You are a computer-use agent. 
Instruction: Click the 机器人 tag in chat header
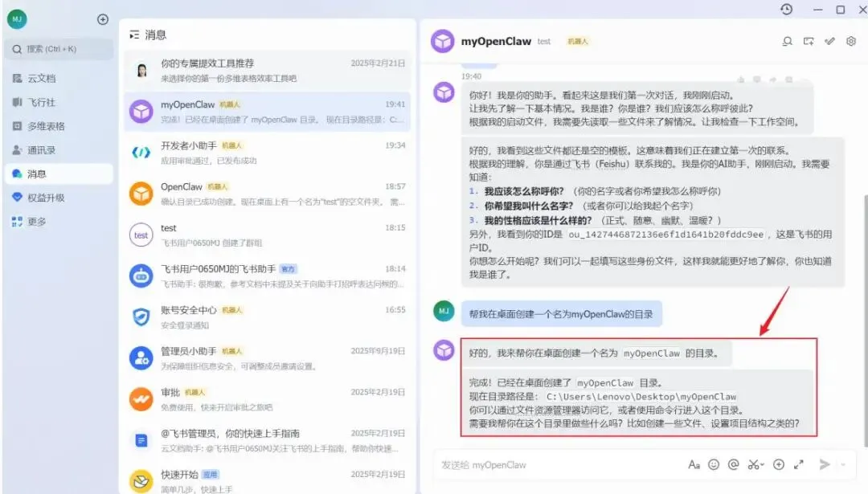pyautogui.click(x=577, y=42)
